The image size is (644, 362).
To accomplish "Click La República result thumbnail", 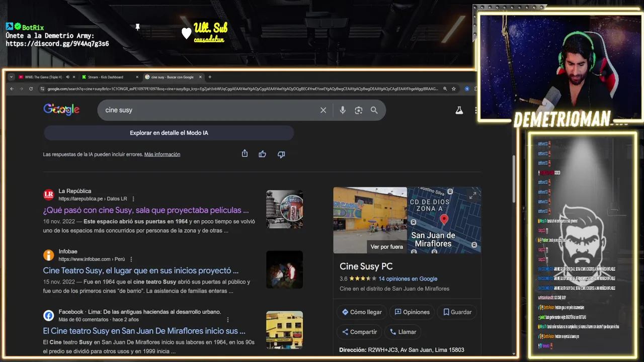I will click(x=284, y=209).
